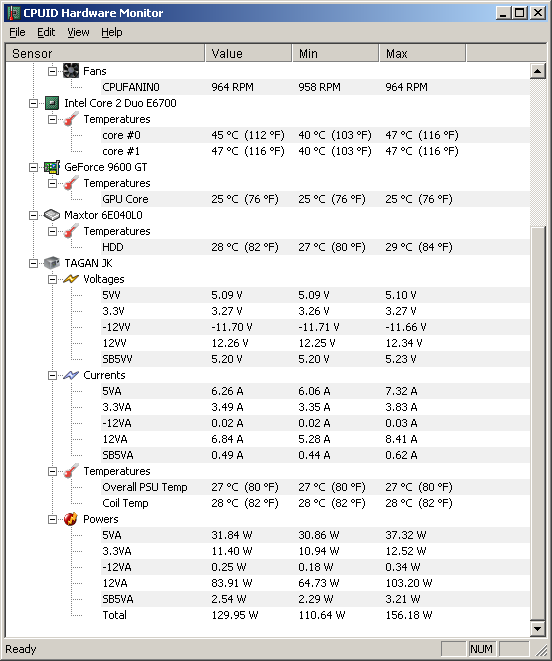
Task: Collapse the Voltages group
Action: pos(52,279)
